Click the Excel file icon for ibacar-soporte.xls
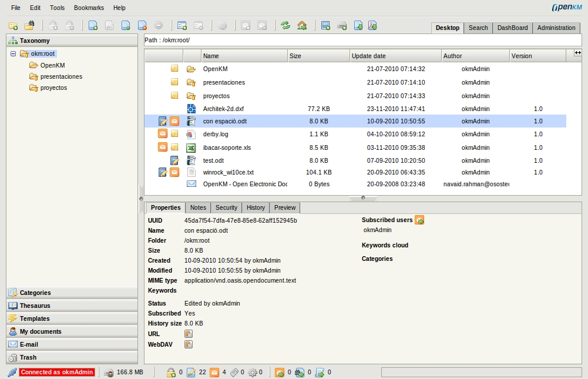Image resolution: width=588 pixels, height=379 pixels. pyautogui.click(x=191, y=148)
